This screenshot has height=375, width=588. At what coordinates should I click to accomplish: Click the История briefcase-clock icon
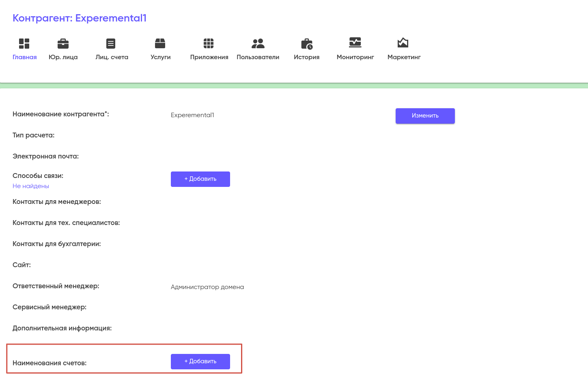tap(307, 44)
